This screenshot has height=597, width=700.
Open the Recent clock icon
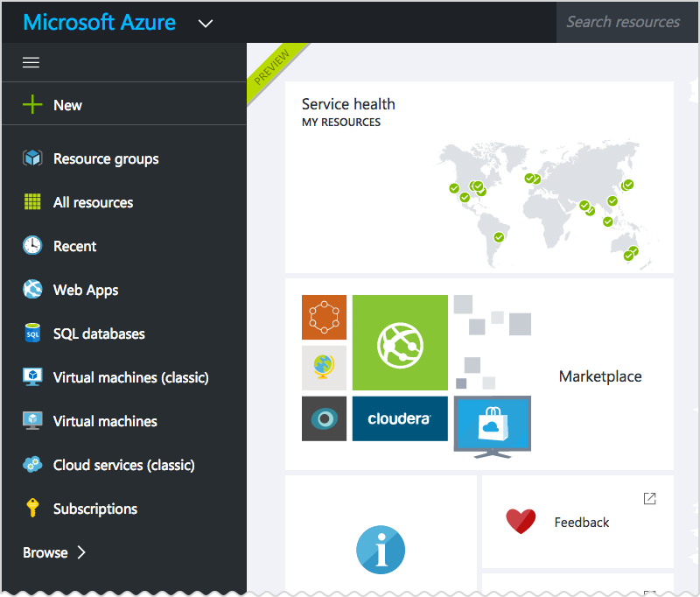point(32,246)
